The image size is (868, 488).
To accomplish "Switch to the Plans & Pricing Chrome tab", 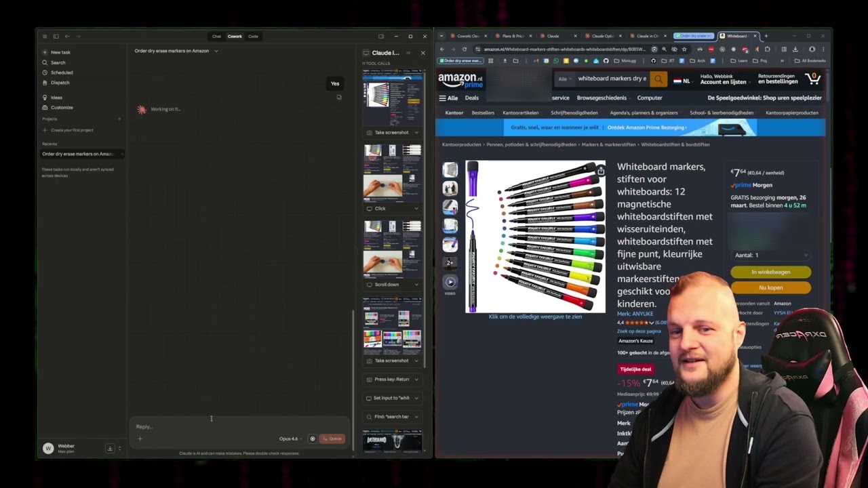I will click(512, 36).
